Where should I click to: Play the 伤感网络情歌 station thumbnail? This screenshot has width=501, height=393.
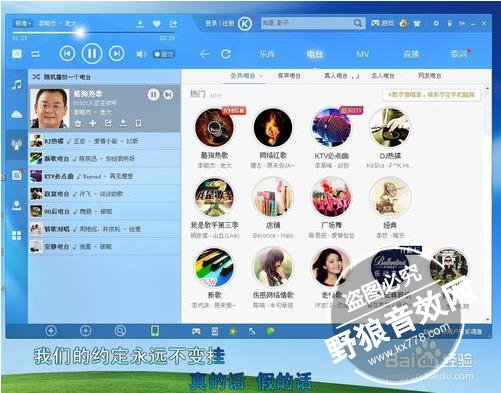[273, 267]
